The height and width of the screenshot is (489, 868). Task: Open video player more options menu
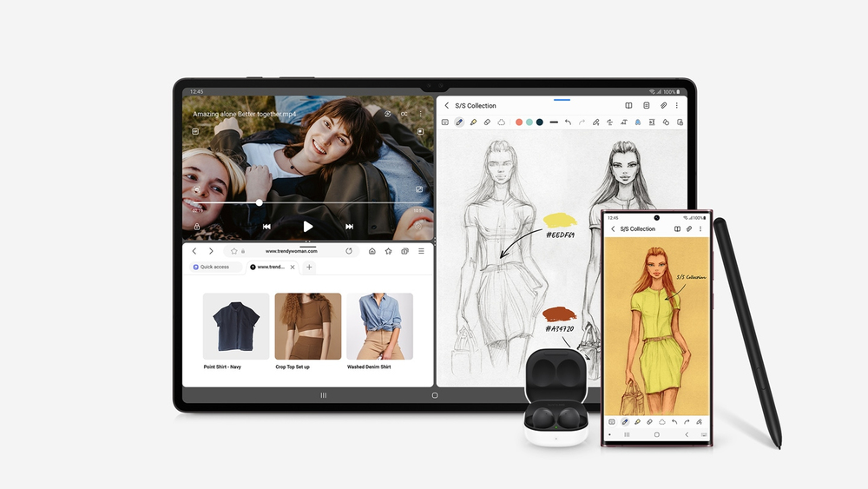click(421, 114)
